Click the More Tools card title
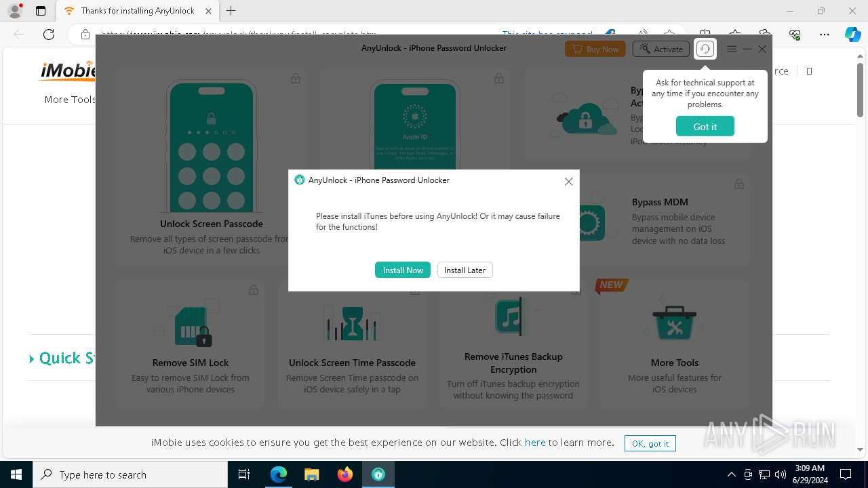The width and height of the screenshot is (868, 488). (x=674, y=363)
